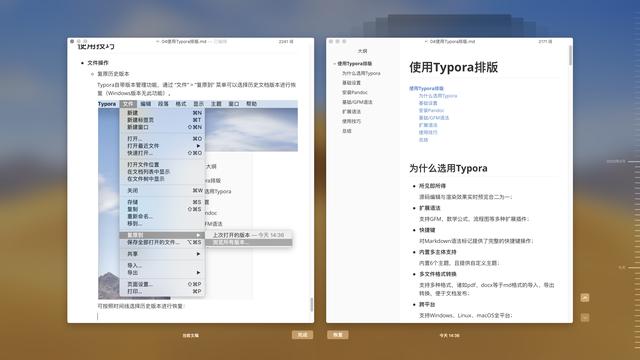
Task: Open the 使用技巧 table-of-contents link
Action: [x=428, y=133]
